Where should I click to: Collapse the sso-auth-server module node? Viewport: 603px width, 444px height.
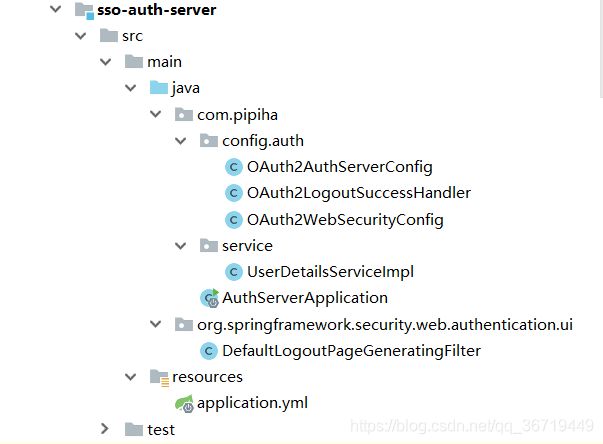[56, 8]
